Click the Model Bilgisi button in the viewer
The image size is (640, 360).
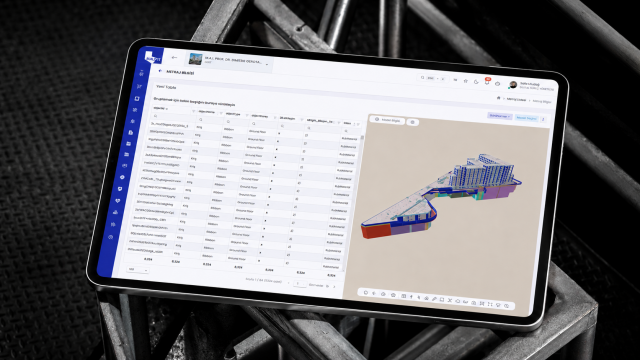tap(387, 120)
